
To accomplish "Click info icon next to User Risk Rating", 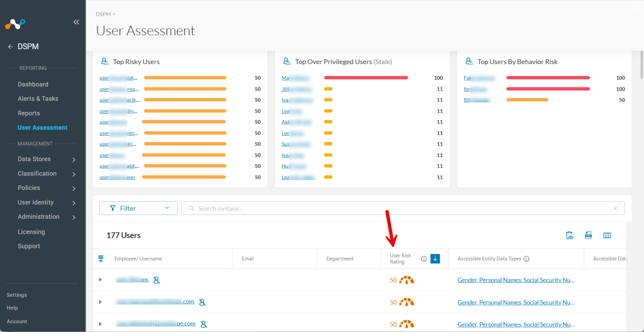I will click(x=424, y=259).
